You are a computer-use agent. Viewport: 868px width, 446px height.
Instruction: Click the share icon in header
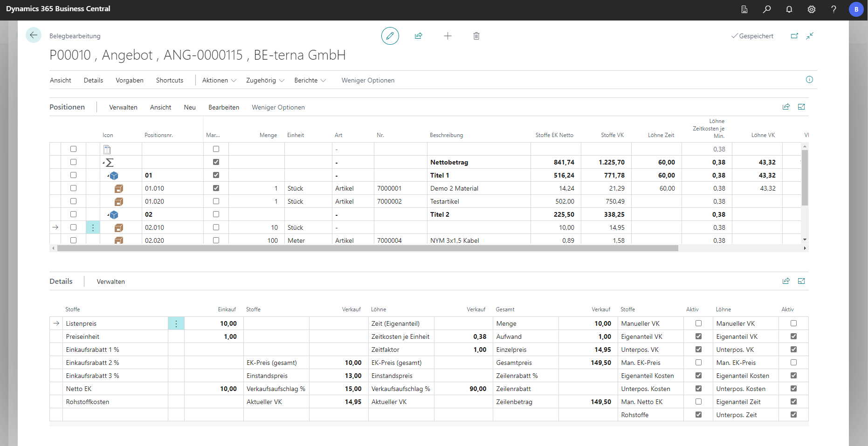click(x=418, y=36)
